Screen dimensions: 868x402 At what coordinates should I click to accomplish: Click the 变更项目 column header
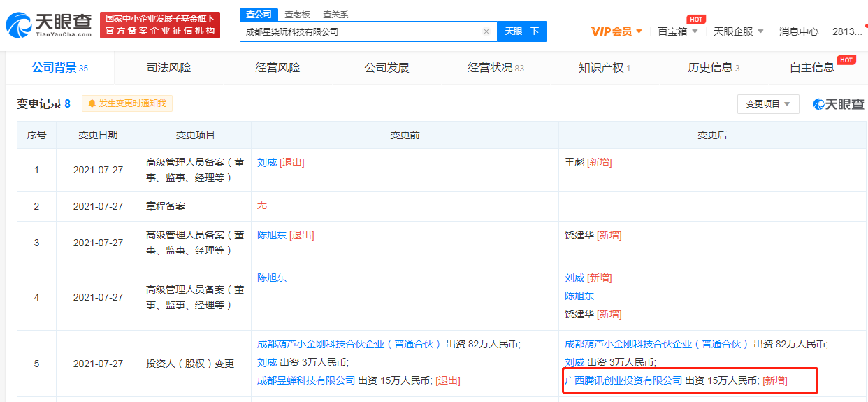coord(196,135)
